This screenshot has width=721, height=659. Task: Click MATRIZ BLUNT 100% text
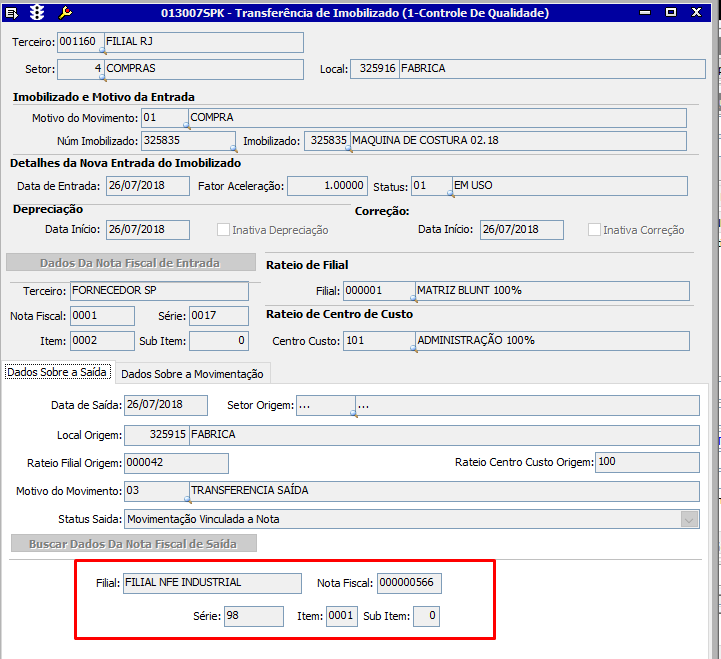click(x=469, y=290)
